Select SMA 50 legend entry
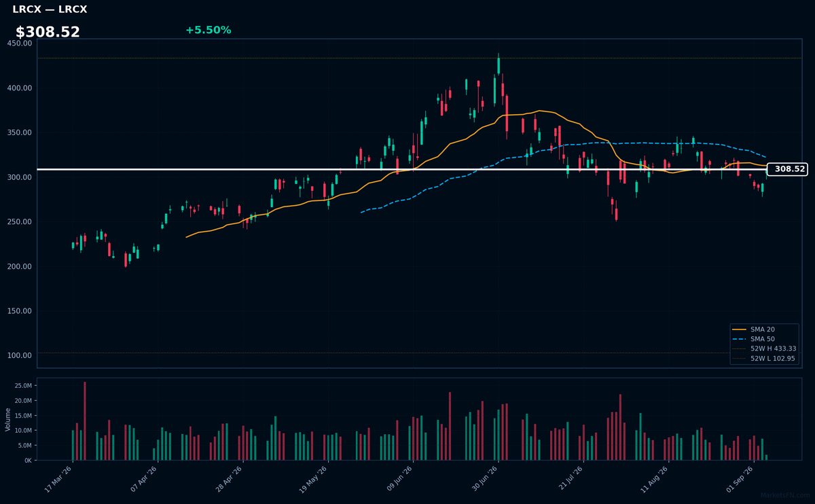The image size is (815, 504). click(x=761, y=338)
